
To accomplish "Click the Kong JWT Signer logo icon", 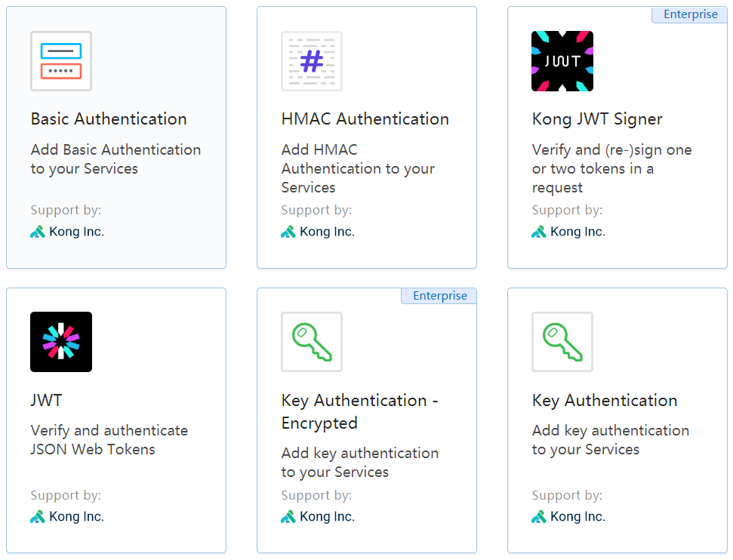I will click(562, 61).
